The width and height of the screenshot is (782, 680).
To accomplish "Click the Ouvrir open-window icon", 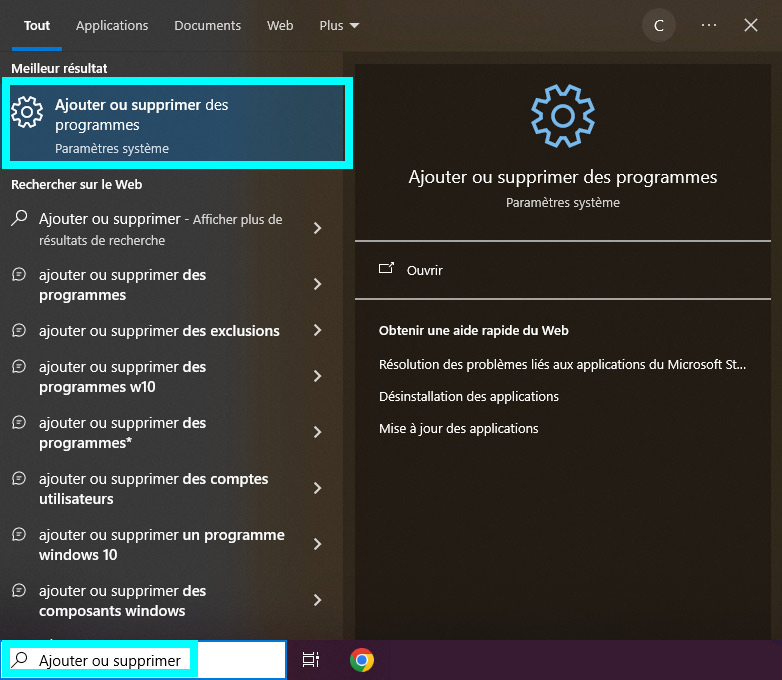I will tap(387, 269).
